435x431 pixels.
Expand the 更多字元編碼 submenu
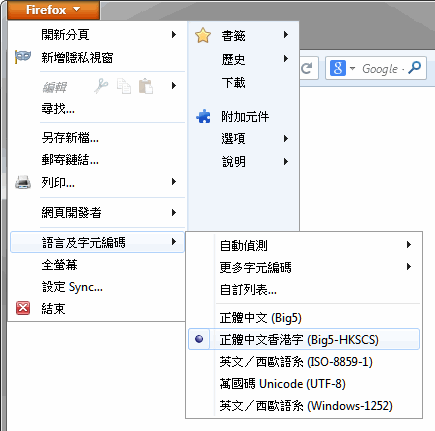point(304,267)
